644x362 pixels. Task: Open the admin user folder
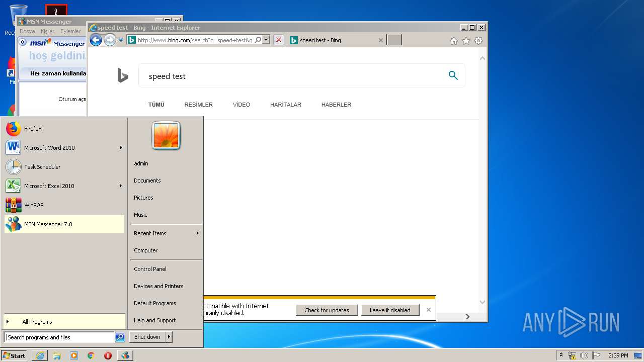tap(166, 163)
